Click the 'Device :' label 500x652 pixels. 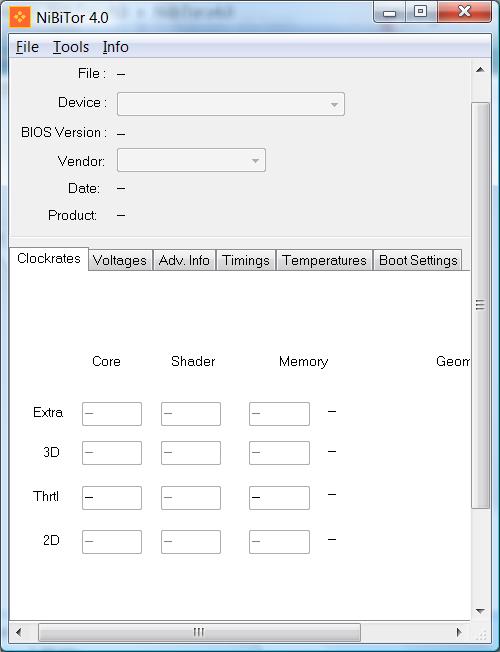[x=82, y=102]
